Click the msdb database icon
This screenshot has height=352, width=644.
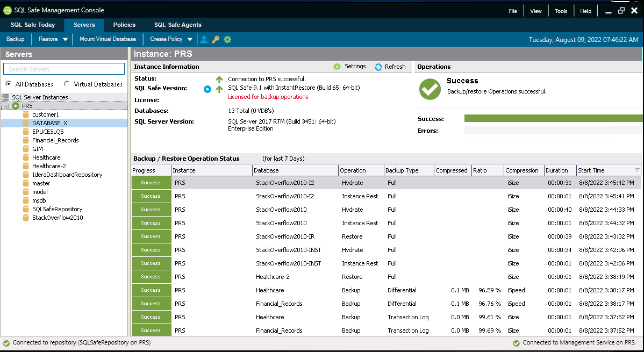pos(26,201)
